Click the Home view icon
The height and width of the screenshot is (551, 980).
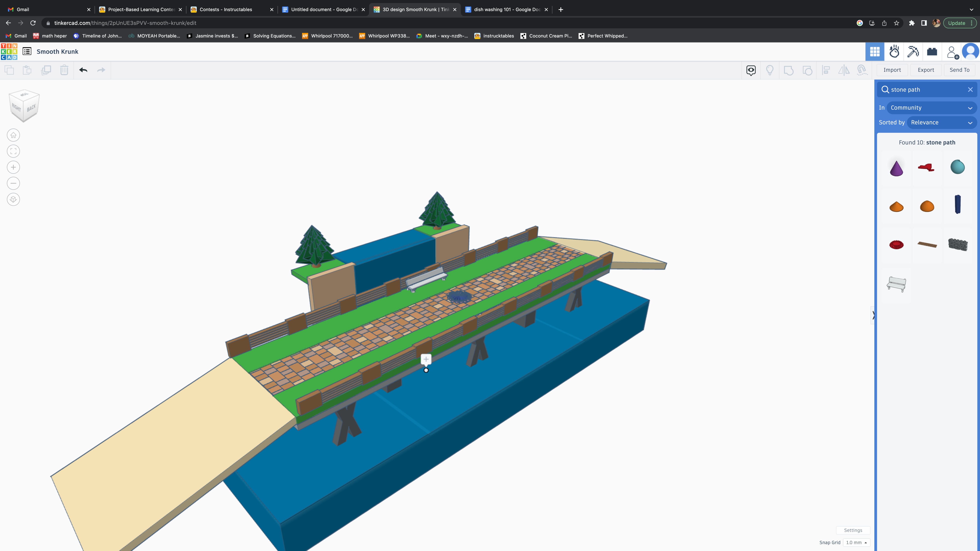coord(13,135)
